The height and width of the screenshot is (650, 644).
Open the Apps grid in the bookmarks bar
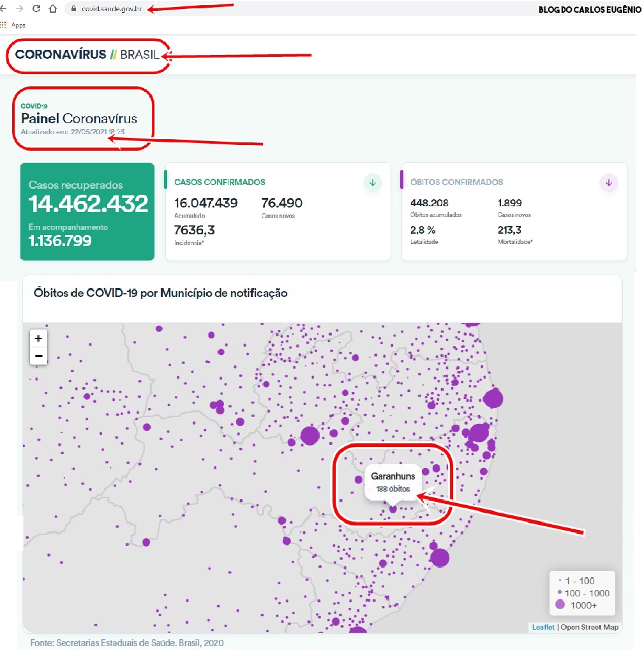coord(4,25)
